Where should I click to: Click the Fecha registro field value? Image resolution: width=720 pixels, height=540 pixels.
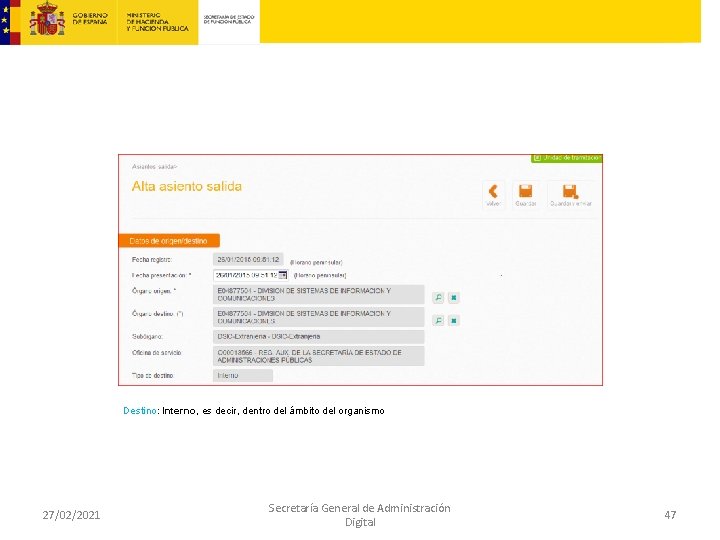(x=248, y=259)
